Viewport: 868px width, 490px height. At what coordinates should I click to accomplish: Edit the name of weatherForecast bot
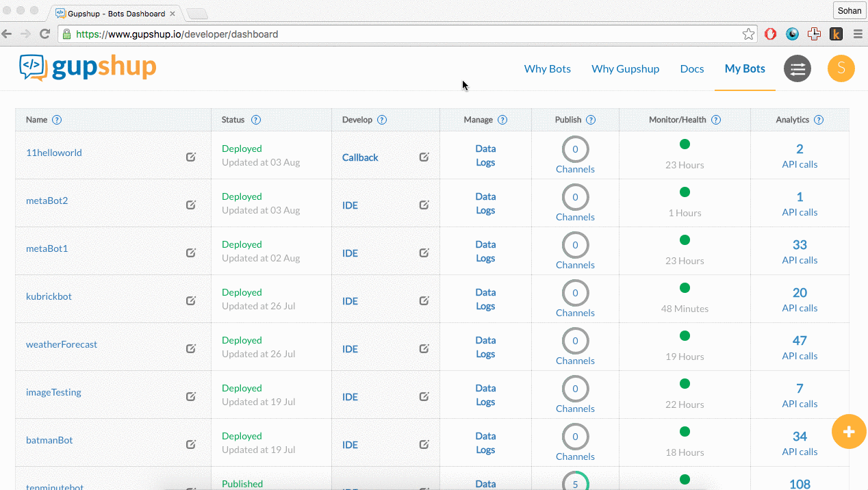pyautogui.click(x=191, y=348)
